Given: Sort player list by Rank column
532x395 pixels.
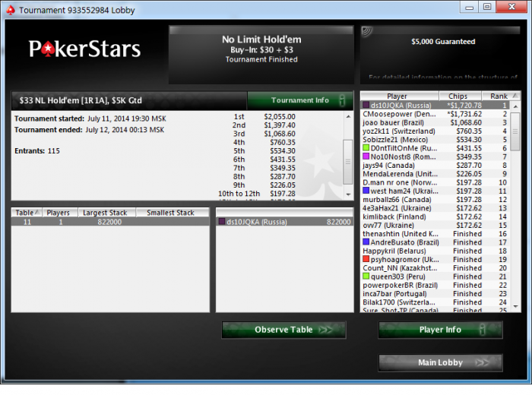Looking at the screenshot, I should click(501, 96).
